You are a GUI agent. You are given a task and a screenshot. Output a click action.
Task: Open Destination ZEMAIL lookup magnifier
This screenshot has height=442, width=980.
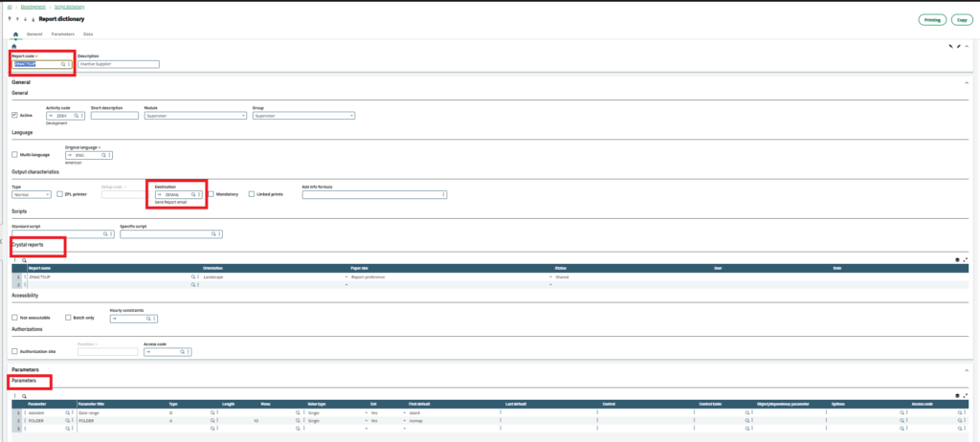coord(192,195)
